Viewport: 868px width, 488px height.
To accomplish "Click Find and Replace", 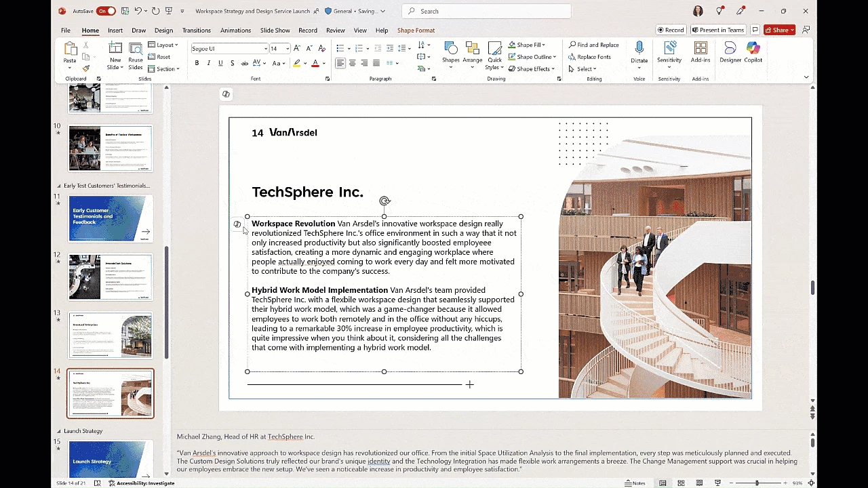I will [x=593, y=45].
